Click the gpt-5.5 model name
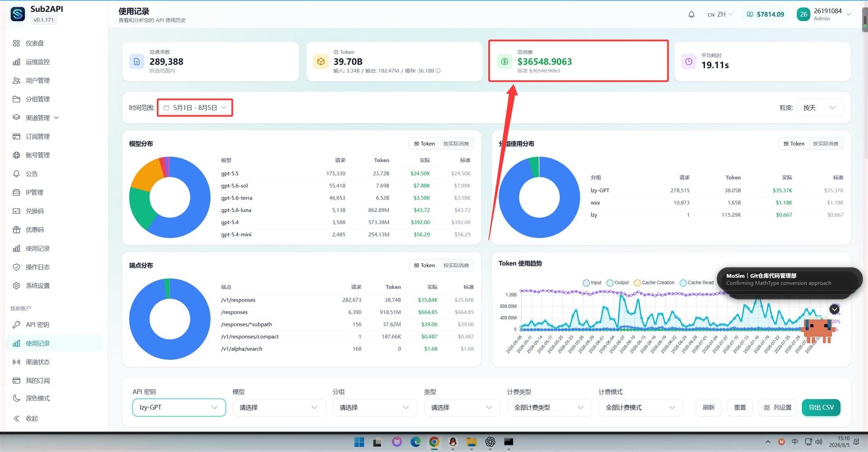 [x=230, y=174]
